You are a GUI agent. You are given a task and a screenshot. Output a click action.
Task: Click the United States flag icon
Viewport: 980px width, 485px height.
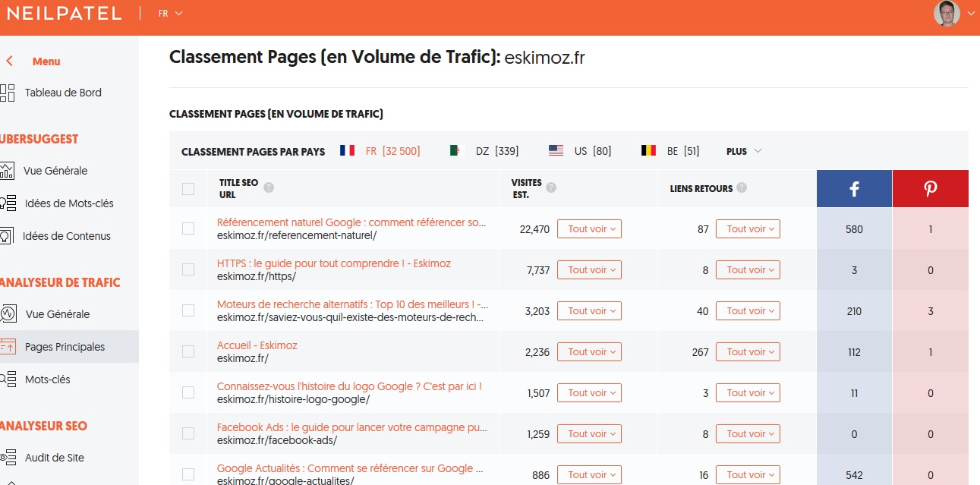[556, 151]
